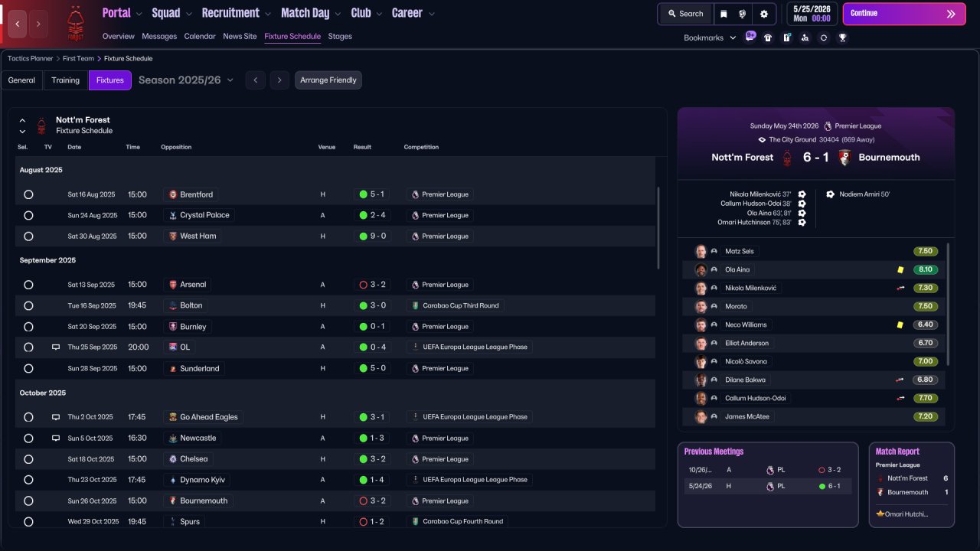Click the Bournemouth crest in match summary header
The height and width of the screenshot is (551, 980).
tap(845, 158)
